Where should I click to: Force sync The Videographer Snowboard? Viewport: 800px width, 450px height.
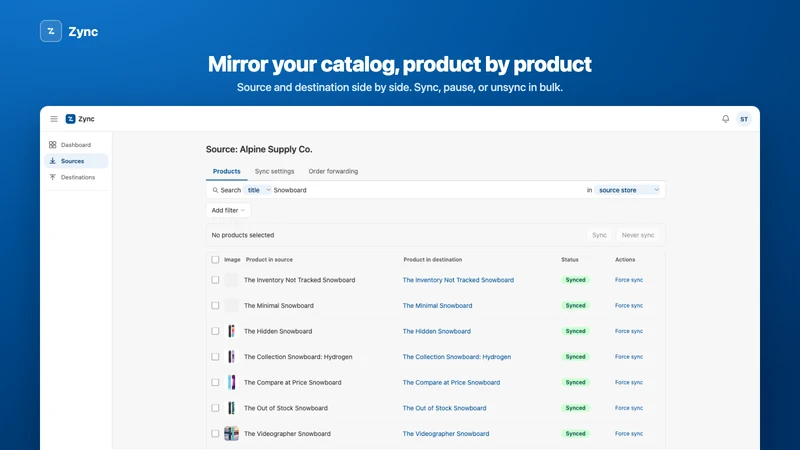pos(629,434)
